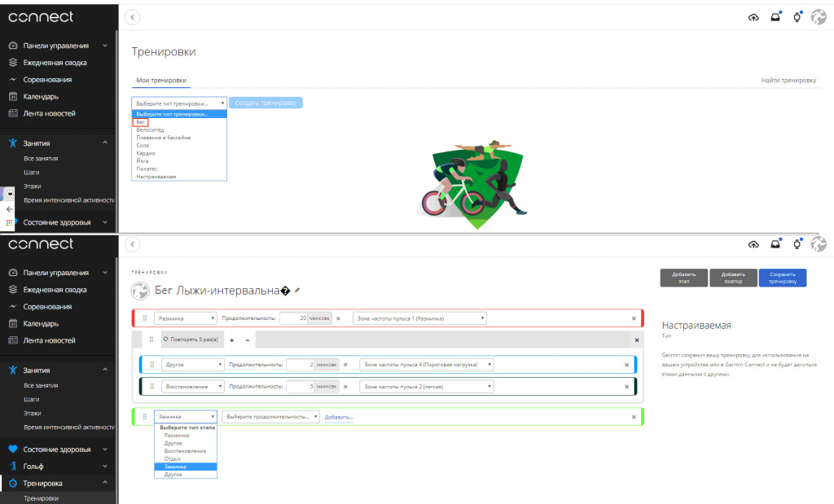Remove the Заминка step with its right-edge X
The width and height of the screenshot is (834, 504).
[634, 417]
